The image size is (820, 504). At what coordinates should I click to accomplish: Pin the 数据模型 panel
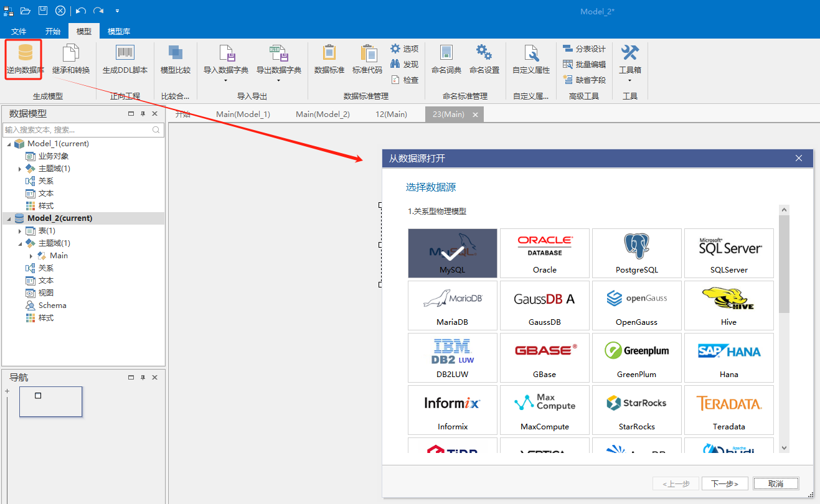click(x=143, y=114)
